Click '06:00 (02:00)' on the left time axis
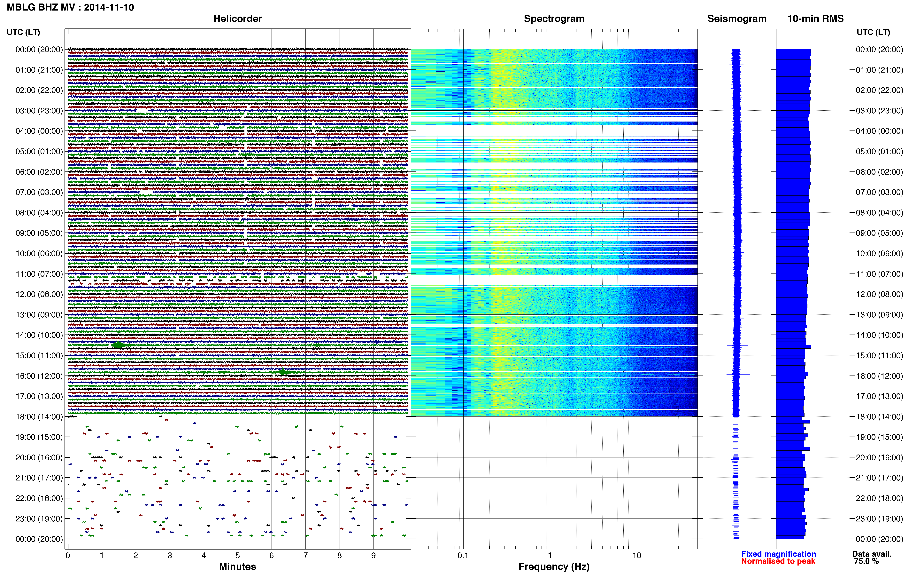The height and width of the screenshot is (578, 924). point(39,172)
